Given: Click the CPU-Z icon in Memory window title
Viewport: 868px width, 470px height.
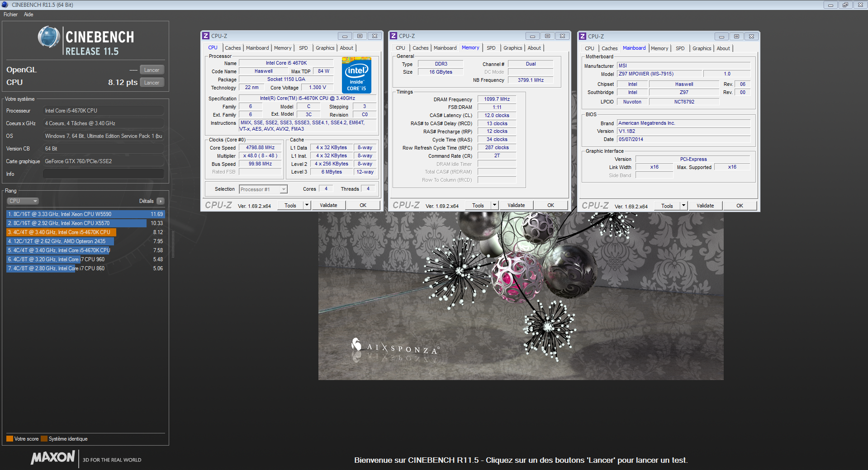Looking at the screenshot, I should click(394, 36).
